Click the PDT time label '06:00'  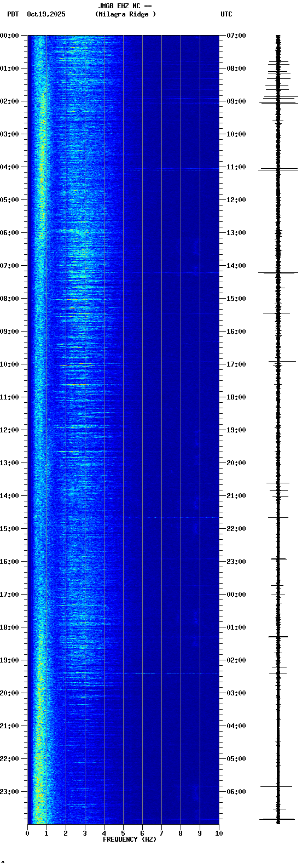point(9,233)
